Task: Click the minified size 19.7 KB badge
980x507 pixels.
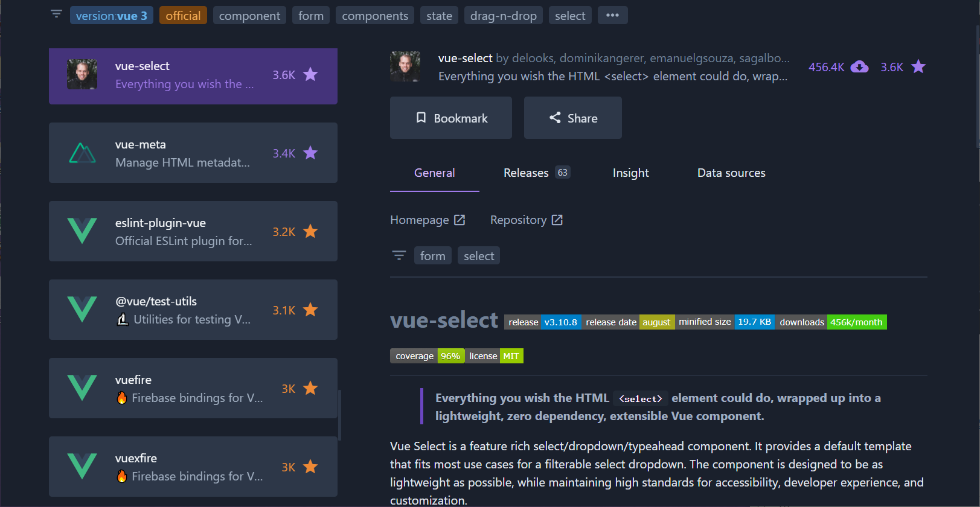Action: click(x=725, y=322)
